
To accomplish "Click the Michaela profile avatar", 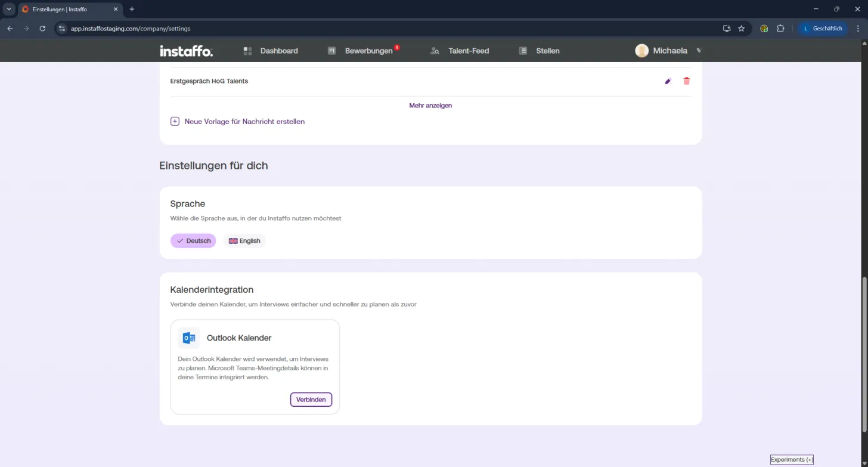I will 642,51.
